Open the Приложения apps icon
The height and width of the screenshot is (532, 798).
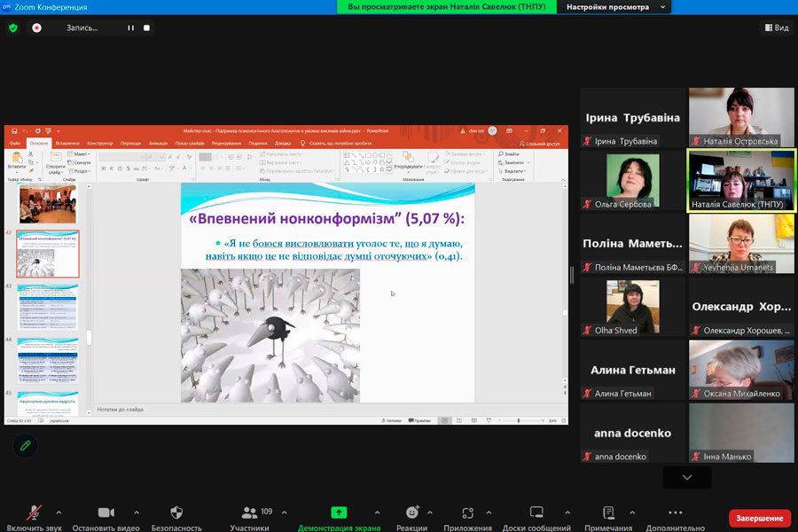[469, 512]
